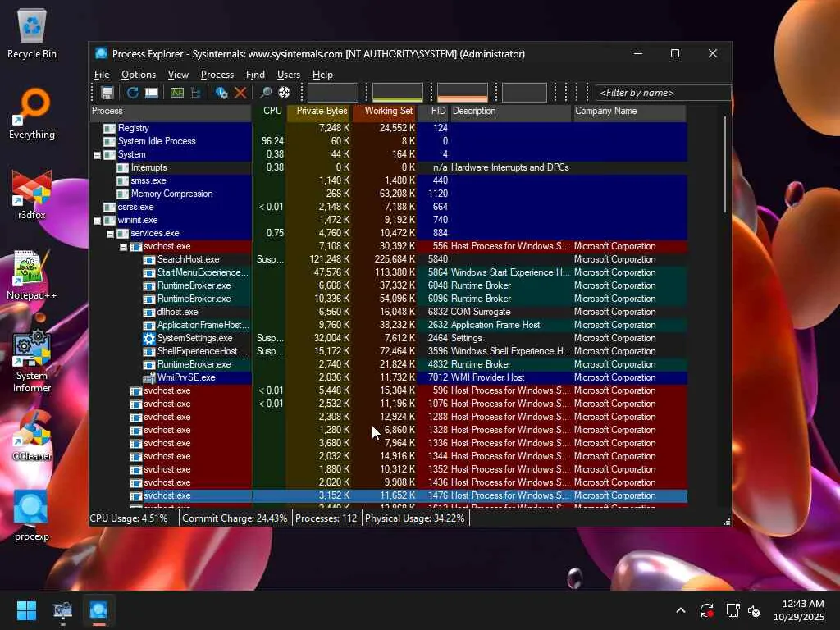The width and height of the screenshot is (840, 630).
Task: Open the Process menu
Action: [x=217, y=75]
